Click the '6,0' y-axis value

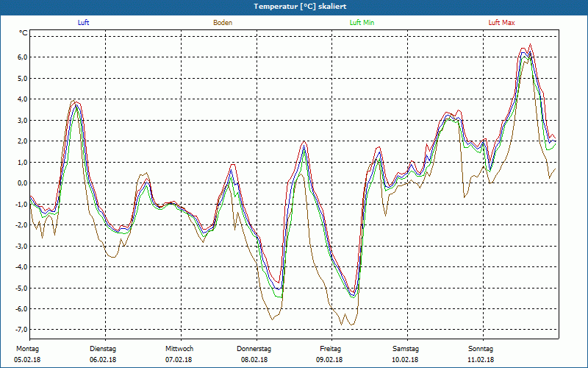point(22,57)
